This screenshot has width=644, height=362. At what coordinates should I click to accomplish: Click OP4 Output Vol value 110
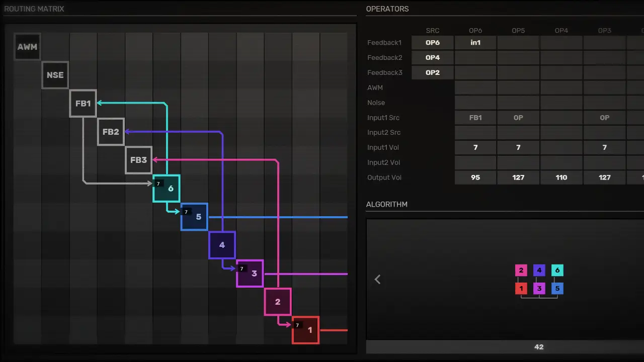click(x=561, y=177)
